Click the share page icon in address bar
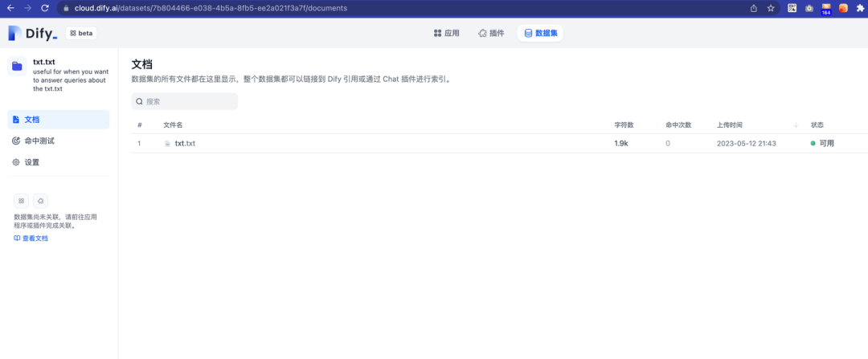 coord(753,8)
